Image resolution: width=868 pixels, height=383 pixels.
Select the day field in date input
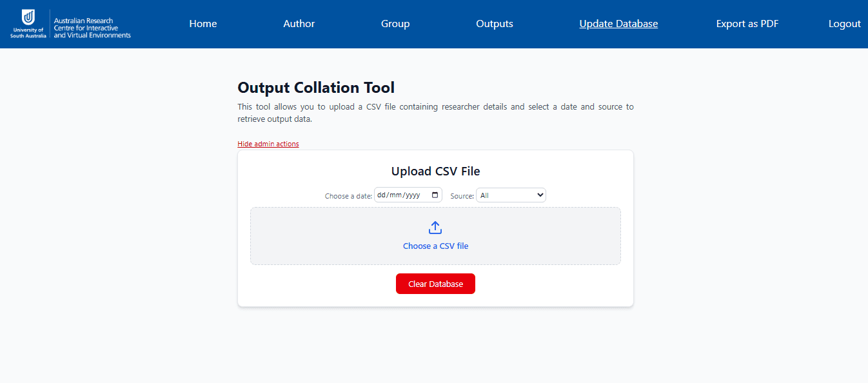[381, 195]
